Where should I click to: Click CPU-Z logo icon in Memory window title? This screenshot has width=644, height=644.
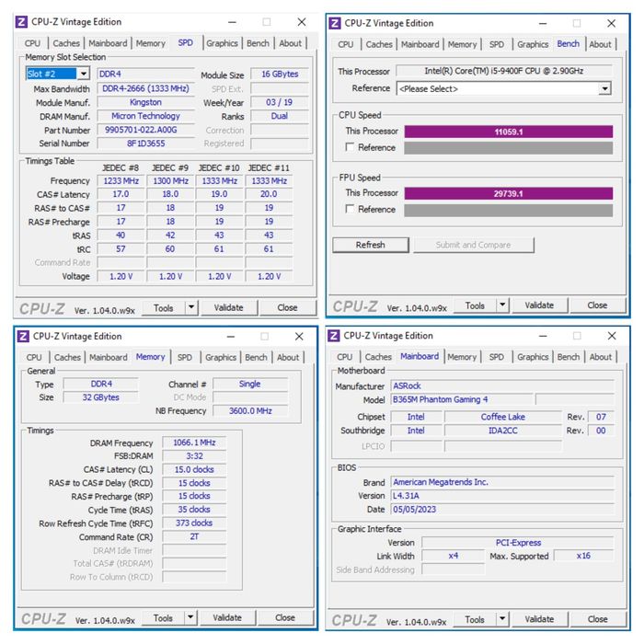tap(23, 337)
